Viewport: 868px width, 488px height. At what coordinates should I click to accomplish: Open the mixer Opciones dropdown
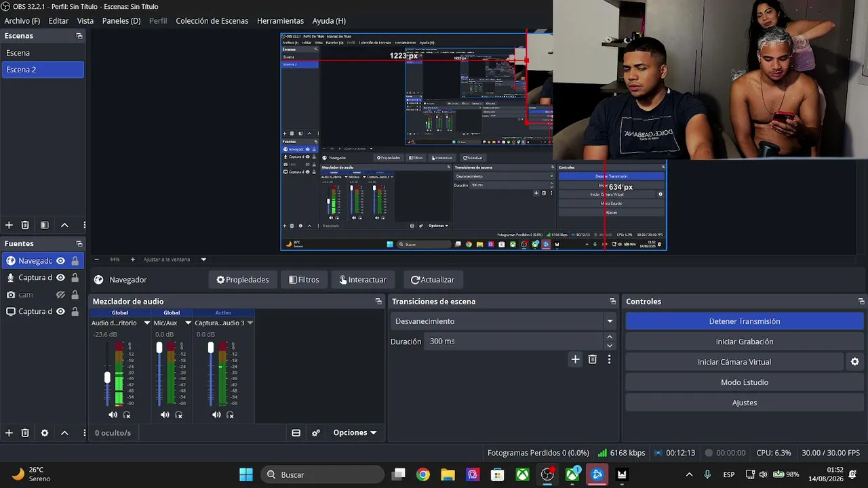355,432
